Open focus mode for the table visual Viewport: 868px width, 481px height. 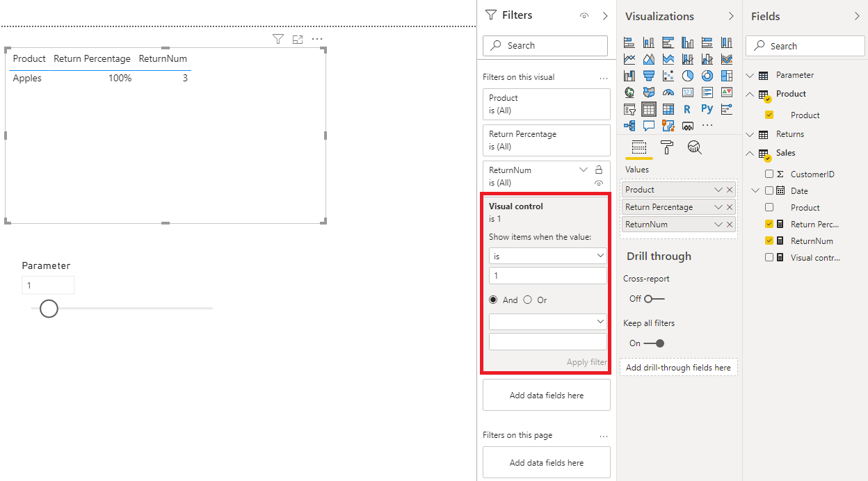click(x=298, y=40)
